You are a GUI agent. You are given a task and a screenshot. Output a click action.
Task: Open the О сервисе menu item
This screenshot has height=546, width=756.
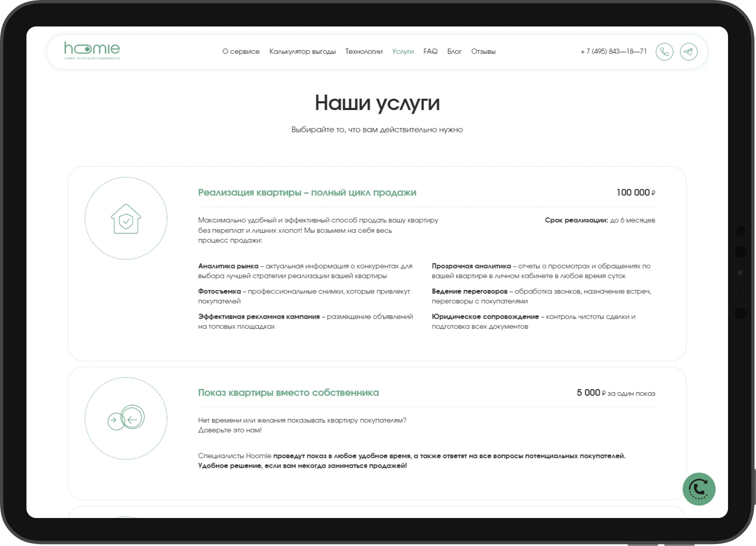pyautogui.click(x=241, y=51)
